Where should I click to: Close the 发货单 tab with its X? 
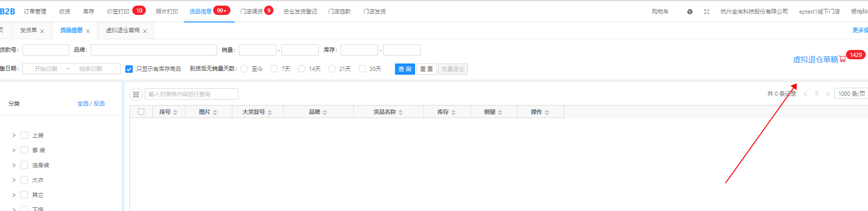tap(42, 31)
